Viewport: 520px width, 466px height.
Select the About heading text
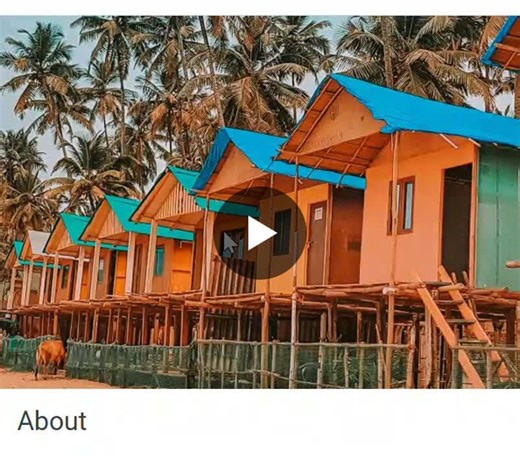52,421
